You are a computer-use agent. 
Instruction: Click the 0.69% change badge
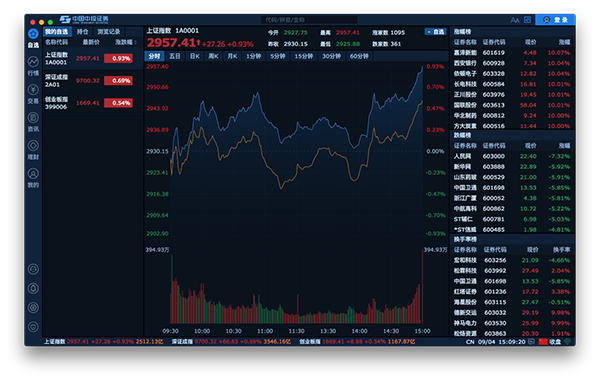click(x=118, y=81)
